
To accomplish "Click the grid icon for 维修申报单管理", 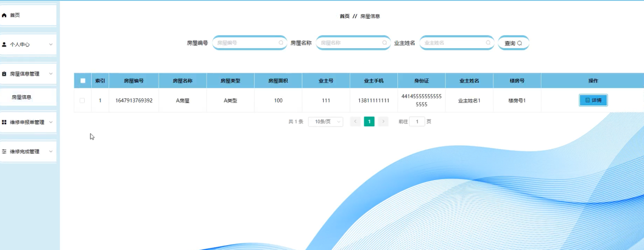I will pos(5,122).
